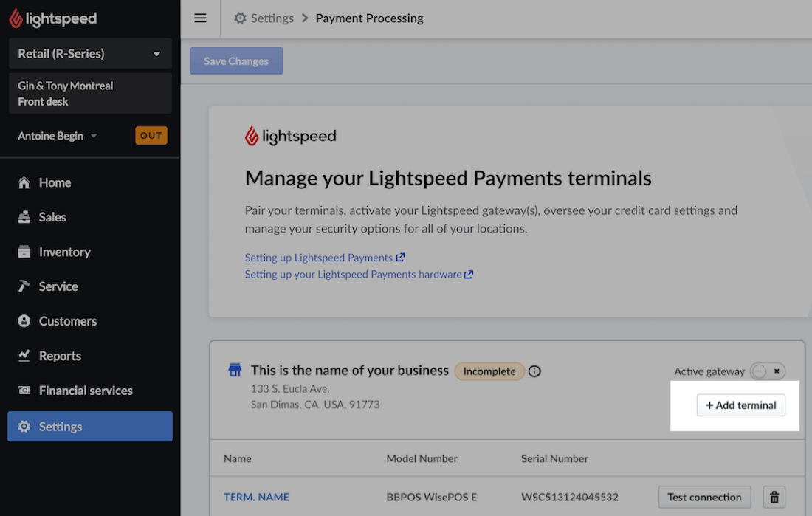Open the Home section icon
Viewport: 812px width, 516px height.
(x=25, y=182)
